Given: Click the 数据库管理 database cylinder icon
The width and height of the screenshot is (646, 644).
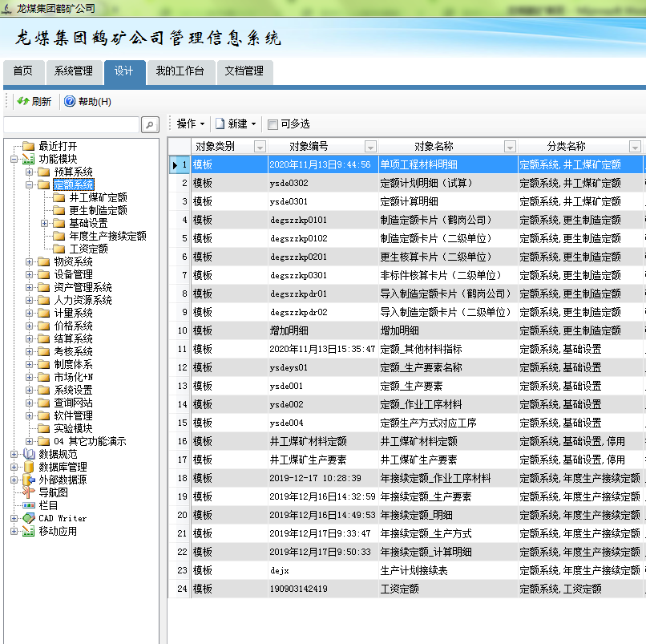Looking at the screenshot, I should click(x=28, y=465).
